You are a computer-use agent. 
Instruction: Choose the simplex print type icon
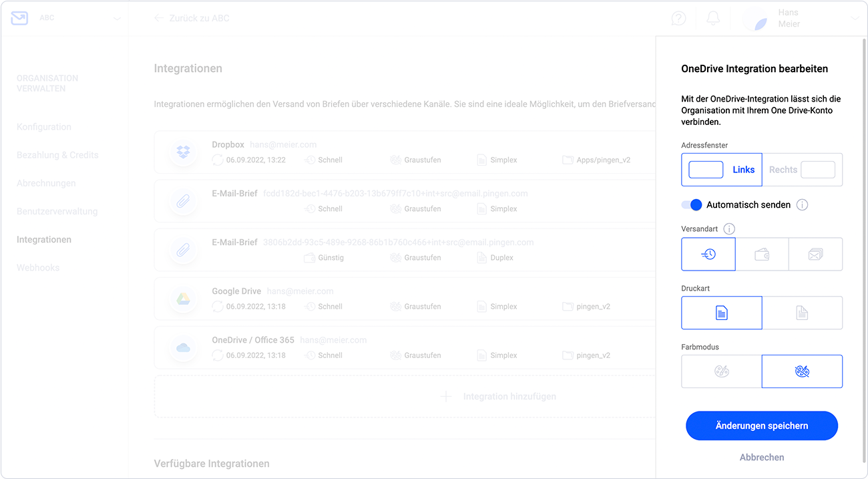[722, 313]
